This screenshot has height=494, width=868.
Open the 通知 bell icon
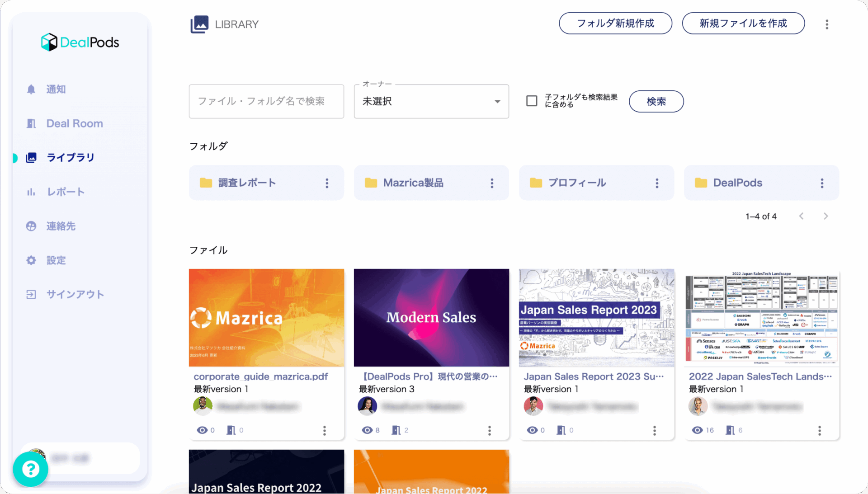[31, 89]
